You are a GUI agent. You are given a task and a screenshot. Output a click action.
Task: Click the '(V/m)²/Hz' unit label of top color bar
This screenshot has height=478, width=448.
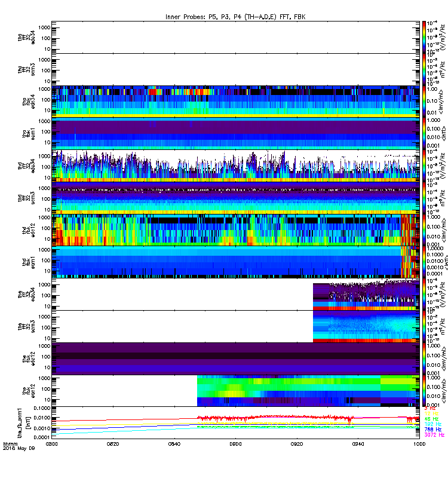pyautogui.click(x=443, y=37)
